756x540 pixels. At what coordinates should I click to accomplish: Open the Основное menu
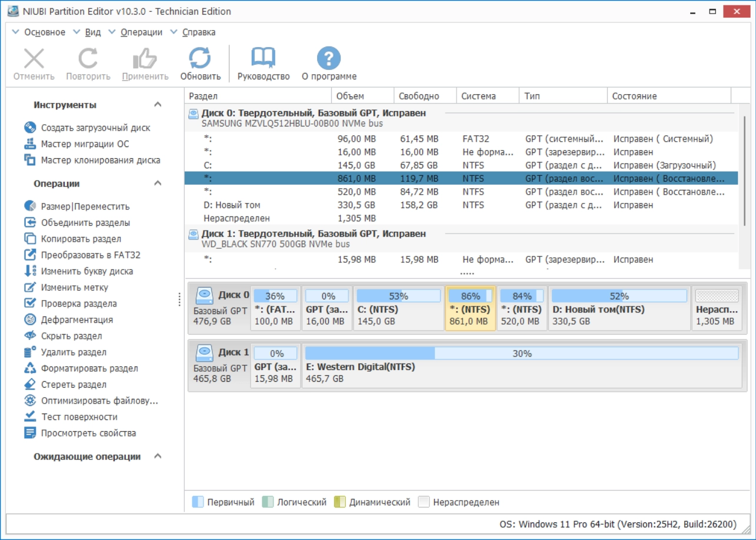[x=45, y=32]
